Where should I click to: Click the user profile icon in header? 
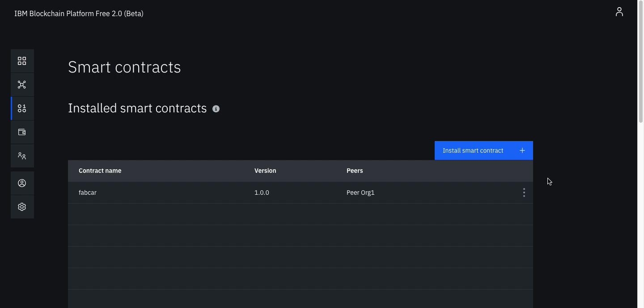click(619, 12)
